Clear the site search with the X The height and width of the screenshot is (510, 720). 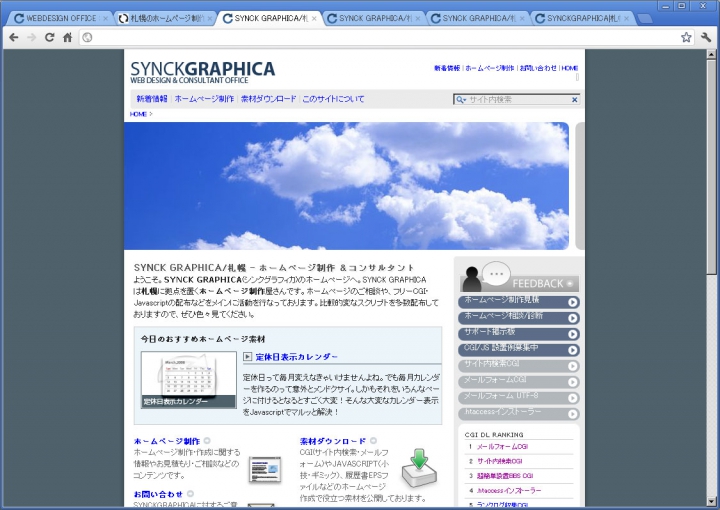pos(574,100)
